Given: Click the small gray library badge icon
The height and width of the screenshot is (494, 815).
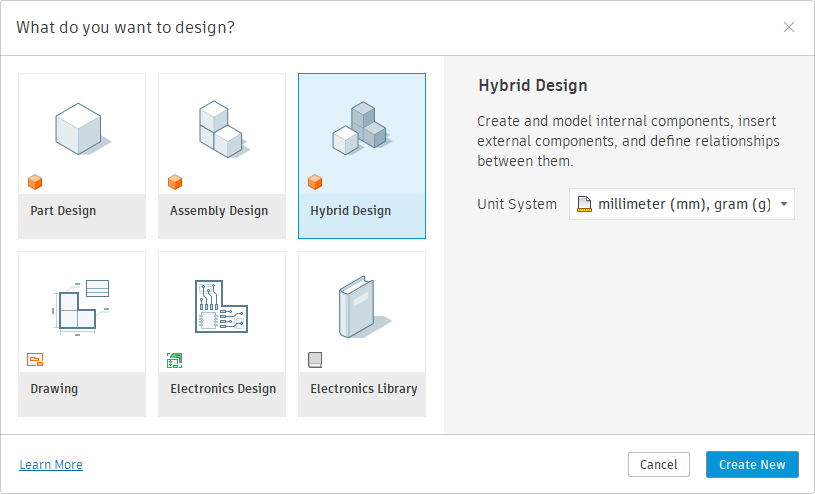Looking at the screenshot, I should [x=315, y=360].
